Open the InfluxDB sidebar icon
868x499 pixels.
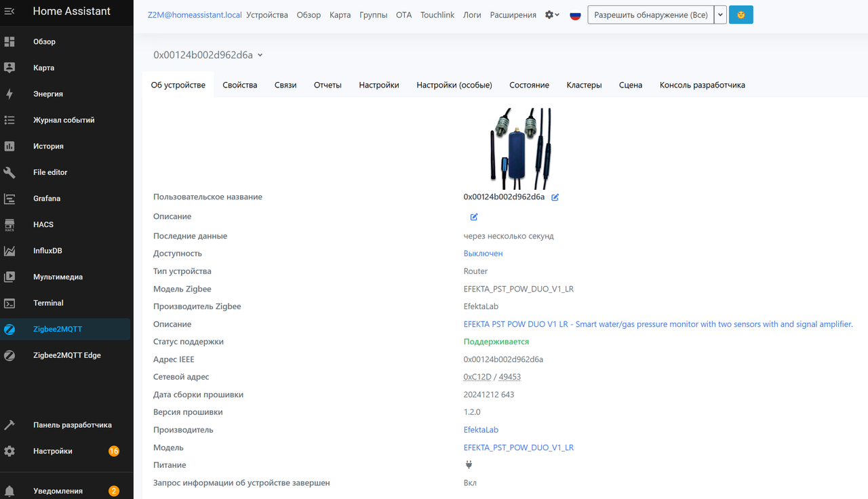9,251
